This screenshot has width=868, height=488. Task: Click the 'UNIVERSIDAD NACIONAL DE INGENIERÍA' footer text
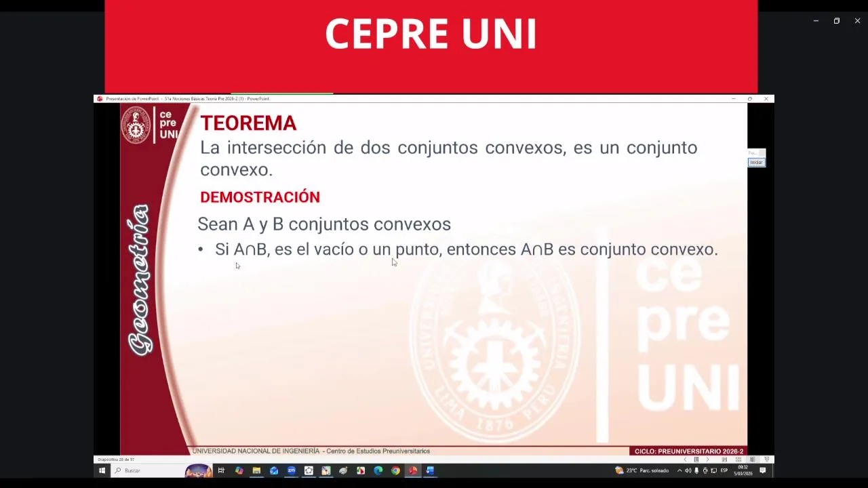coord(256,451)
